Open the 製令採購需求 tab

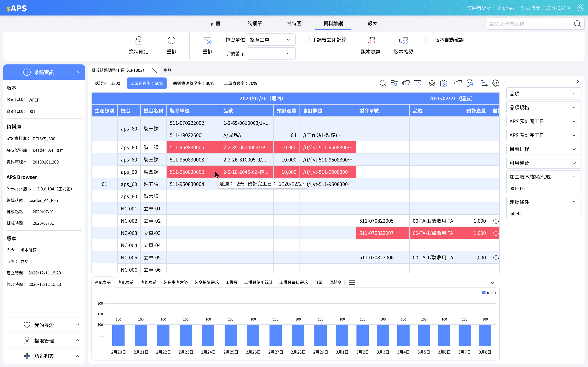click(206, 282)
